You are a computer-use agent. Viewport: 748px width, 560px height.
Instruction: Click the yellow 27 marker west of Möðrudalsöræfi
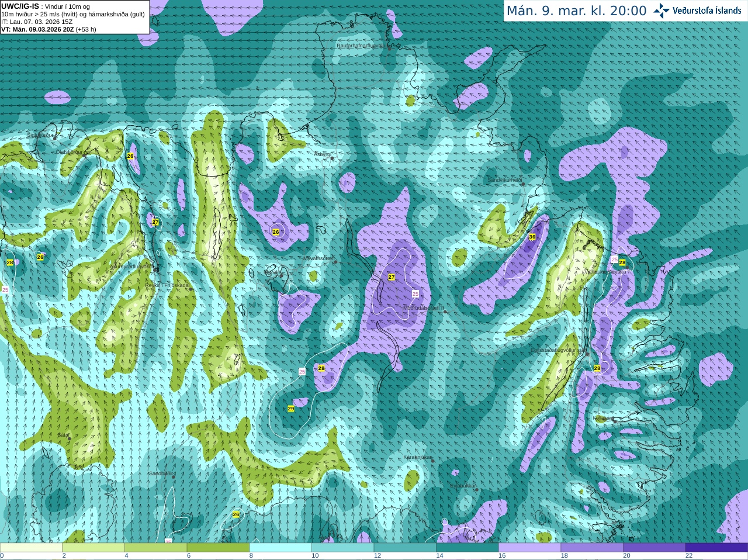coord(392,277)
